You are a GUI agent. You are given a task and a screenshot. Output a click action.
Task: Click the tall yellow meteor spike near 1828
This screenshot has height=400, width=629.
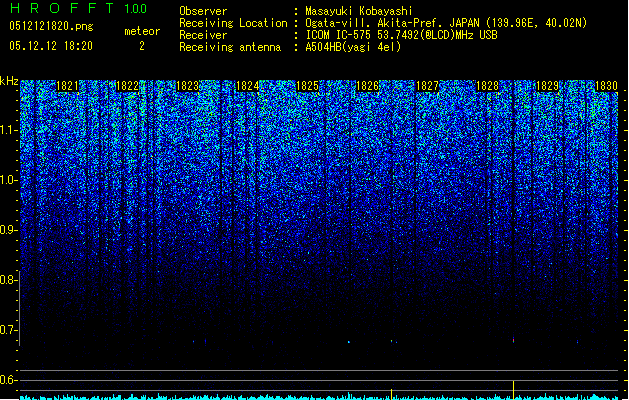(x=513, y=390)
